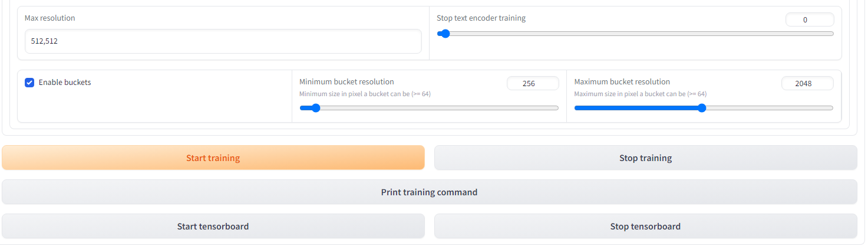Viewport: 868px width, 246px height.
Task: Click the Maximum bucket resolution slider handle
Action: [x=701, y=108]
